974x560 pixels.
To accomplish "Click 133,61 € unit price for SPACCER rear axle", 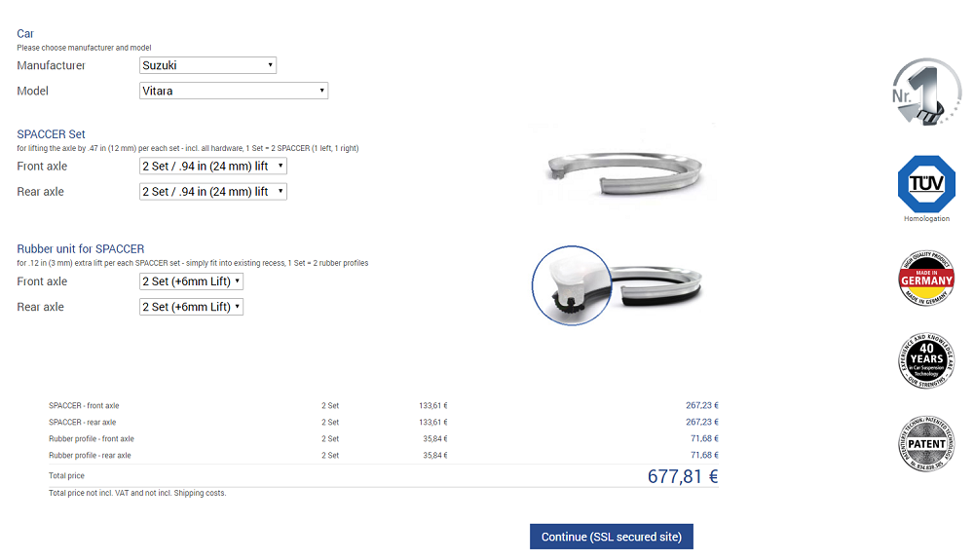I will click(433, 422).
